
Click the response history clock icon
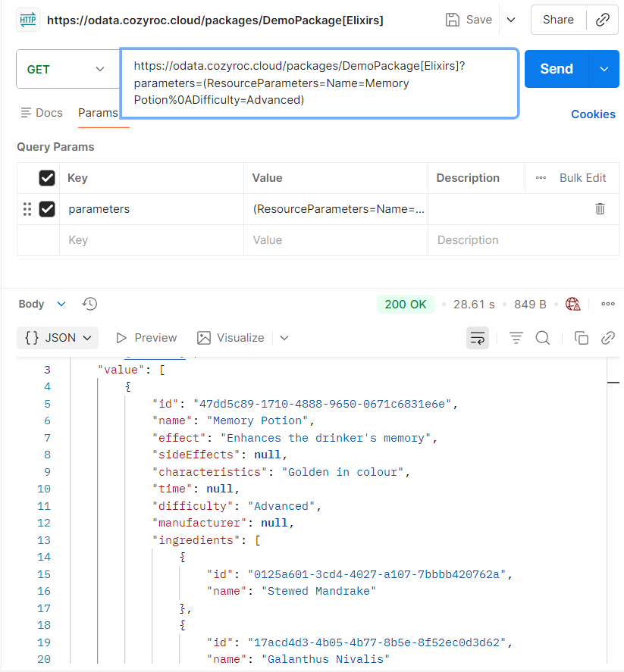(x=89, y=304)
